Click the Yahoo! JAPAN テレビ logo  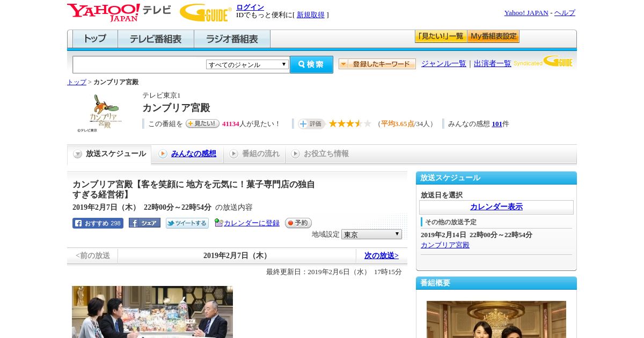(119, 12)
